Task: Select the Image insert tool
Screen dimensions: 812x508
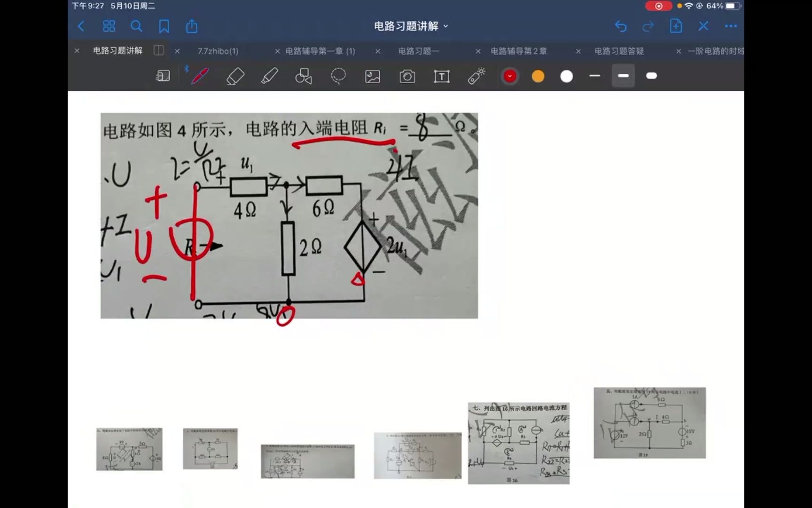Action: [373, 76]
